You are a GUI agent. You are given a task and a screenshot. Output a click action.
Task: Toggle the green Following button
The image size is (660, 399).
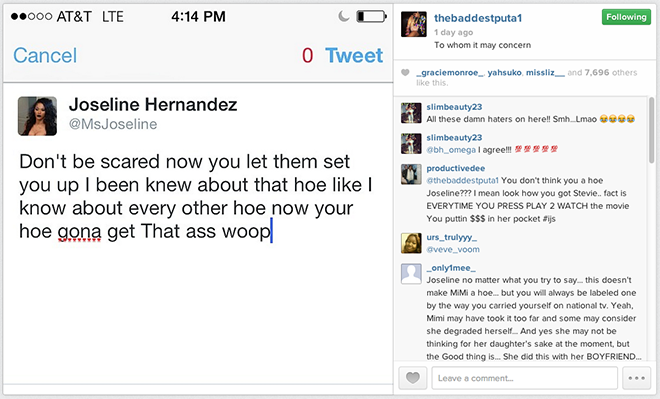pyautogui.click(x=626, y=17)
